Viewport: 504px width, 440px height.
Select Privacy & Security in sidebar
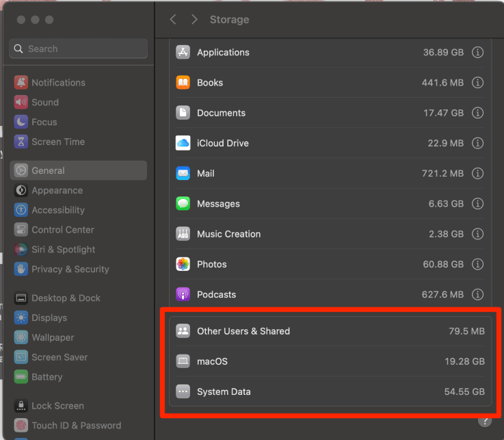pyautogui.click(x=70, y=270)
